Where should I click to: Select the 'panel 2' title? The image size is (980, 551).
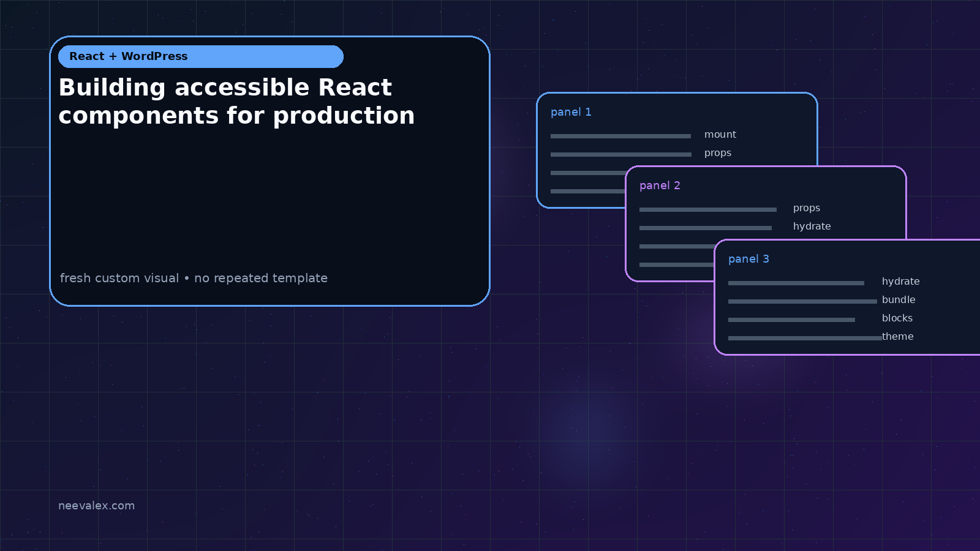(660, 186)
